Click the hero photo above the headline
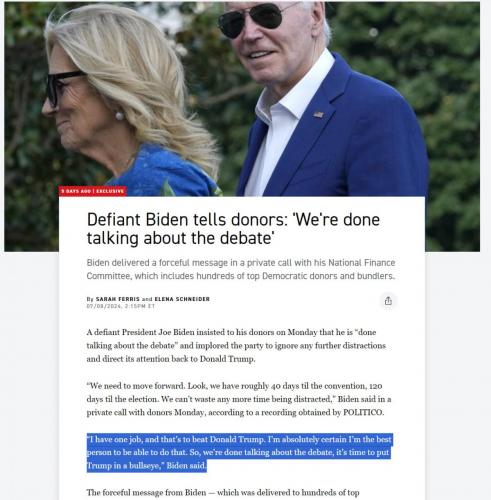The width and height of the screenshot is (491, 500). tap(242, 99)
